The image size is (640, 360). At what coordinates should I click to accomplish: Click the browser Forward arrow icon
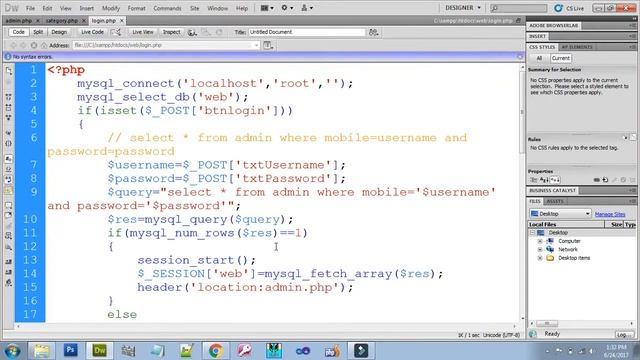tap(23, 45)
